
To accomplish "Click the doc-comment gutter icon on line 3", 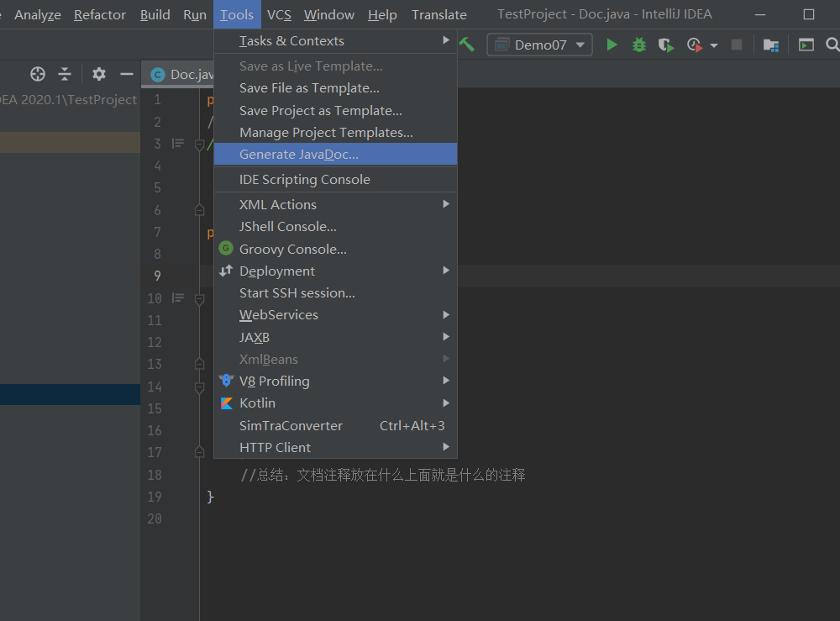I will (178, 144).
